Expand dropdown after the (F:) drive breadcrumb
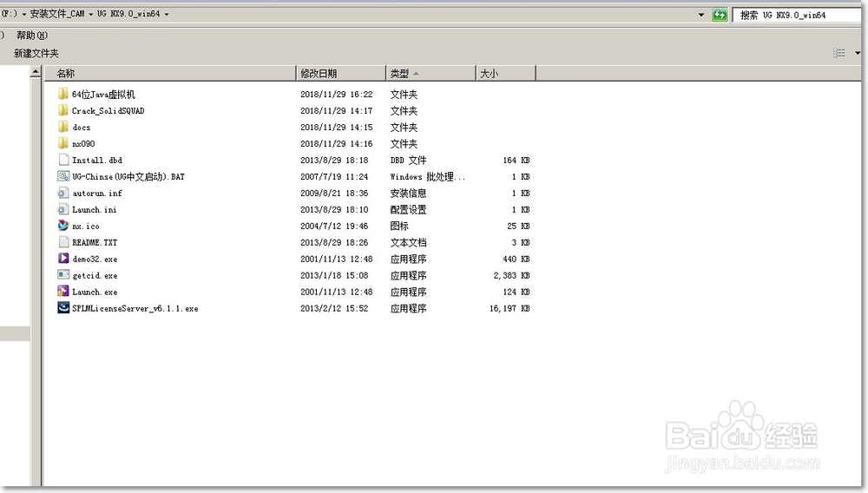This screenshot has height=493, width=868. tap(24, 15)
